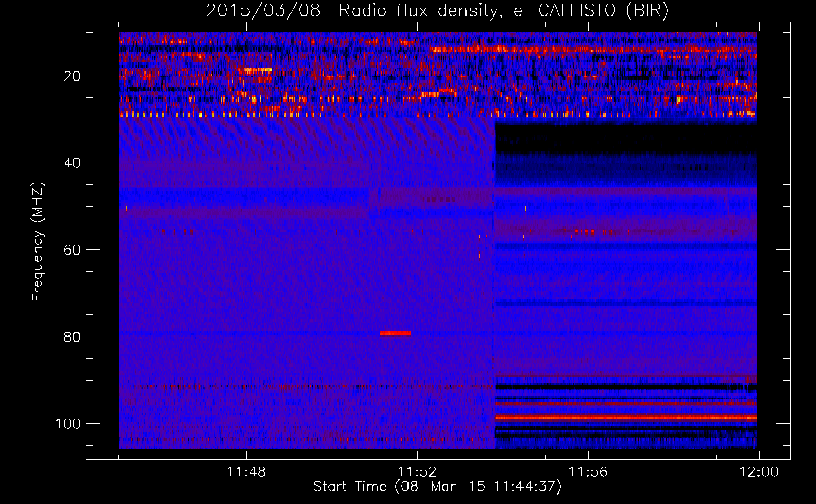Click the 60 MHz frequency tick label
The height and width of the screenshot is (504, 816).
coord(72,250)
